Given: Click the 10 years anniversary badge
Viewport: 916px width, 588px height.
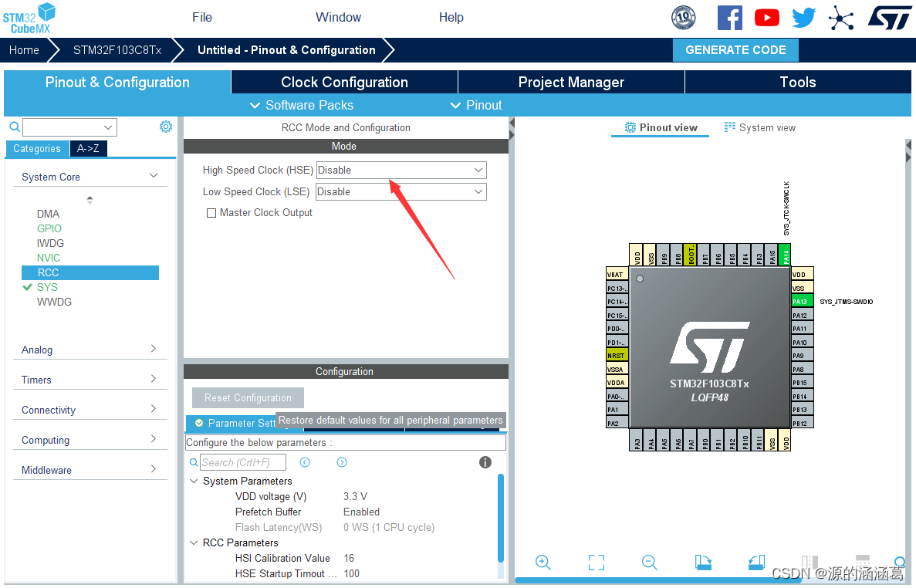Looking at the screenshot, I should (x=684, y=18).
